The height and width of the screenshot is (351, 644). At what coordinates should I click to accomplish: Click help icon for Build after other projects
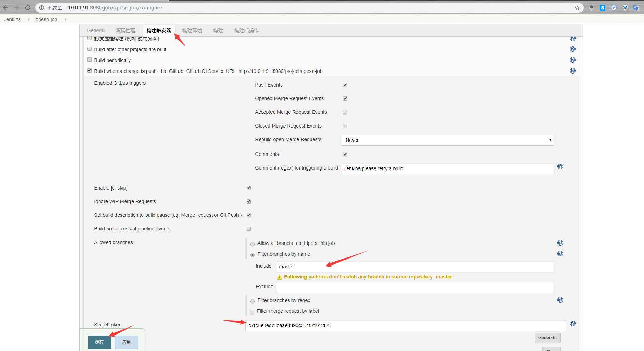(572, 49)
